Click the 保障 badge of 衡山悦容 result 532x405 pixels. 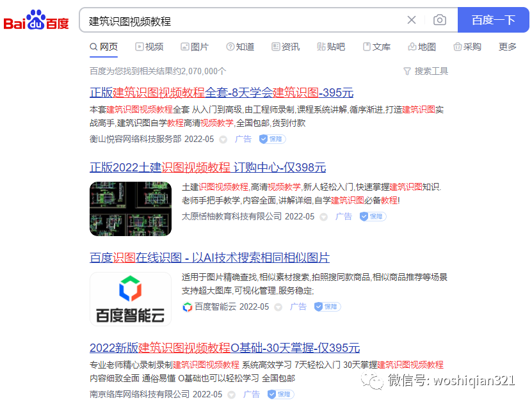[x=273, y=139]
